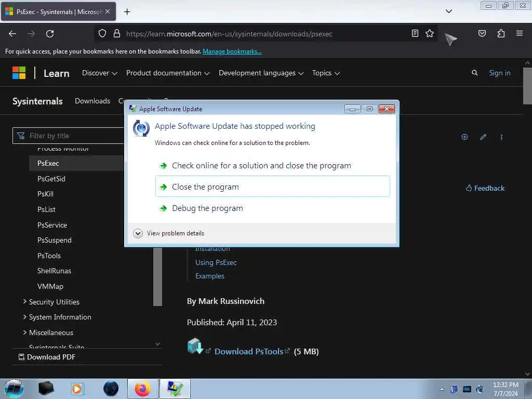The height and width of the screenshot is (399, 532).
Task: Choose Close the program option
Action: [x=272, y=187]
